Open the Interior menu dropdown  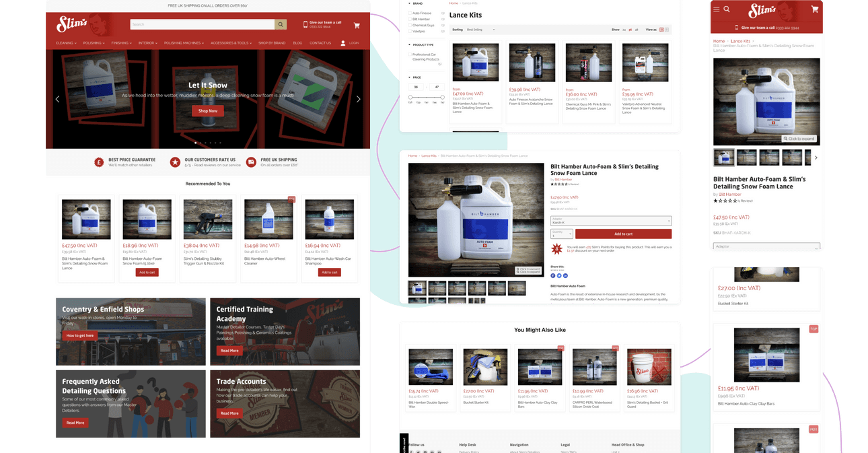(148, 43)
